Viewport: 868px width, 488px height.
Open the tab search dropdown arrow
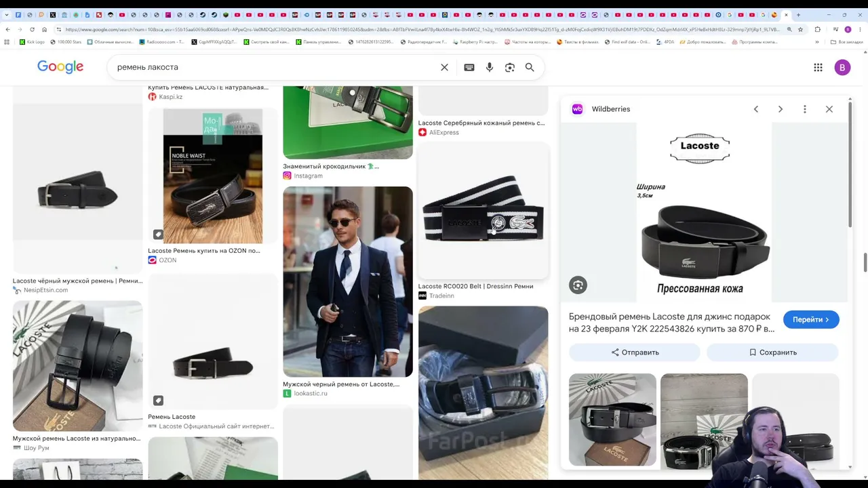tap(7, 14)
